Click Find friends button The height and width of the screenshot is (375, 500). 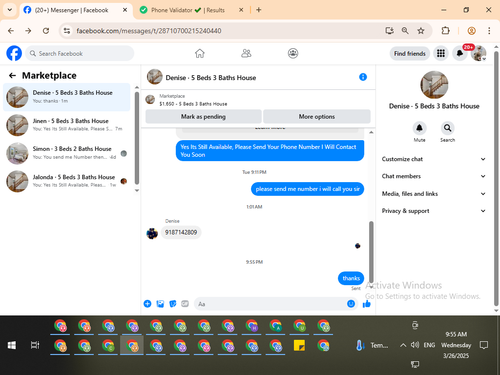click(x=410, y=53)
